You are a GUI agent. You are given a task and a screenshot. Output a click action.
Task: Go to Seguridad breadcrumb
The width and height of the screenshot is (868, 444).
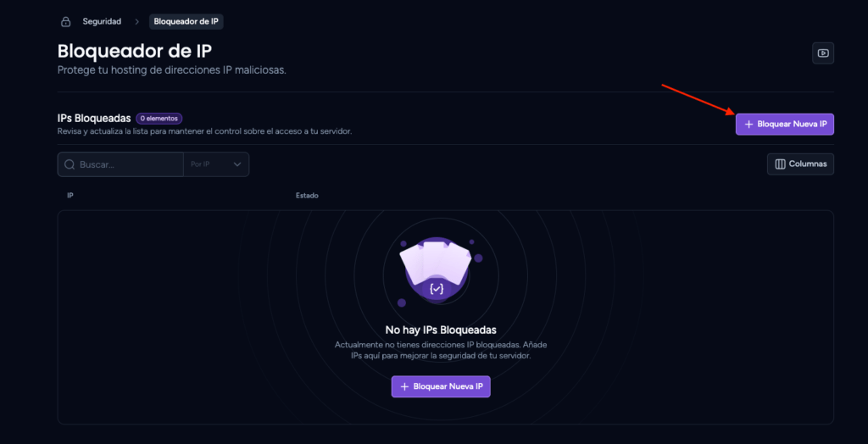click(102, 21)
